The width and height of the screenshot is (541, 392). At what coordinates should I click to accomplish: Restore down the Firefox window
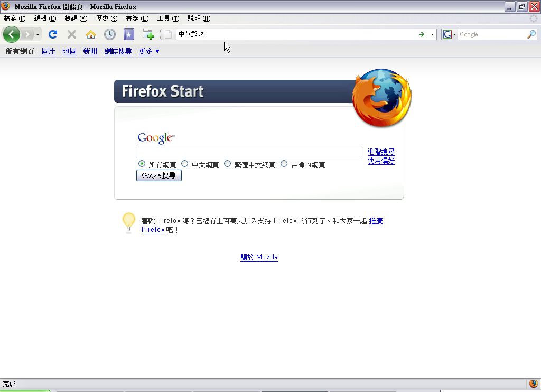[x=522, y=6]
